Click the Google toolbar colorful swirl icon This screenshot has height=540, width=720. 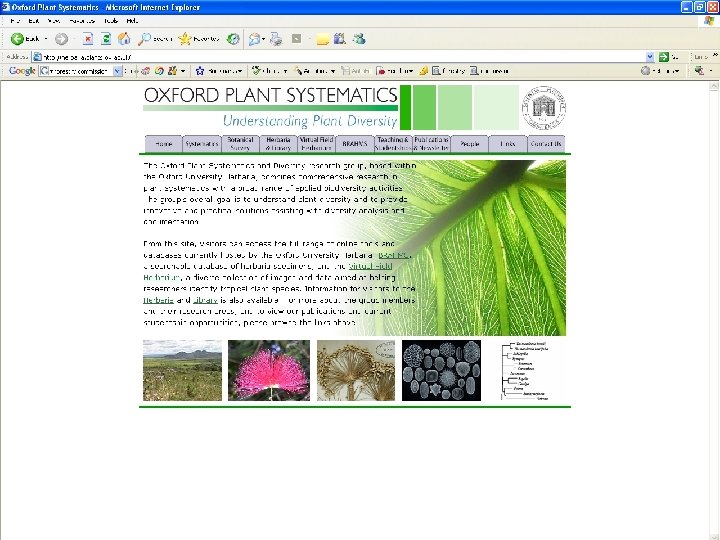[x=159, y=71]
